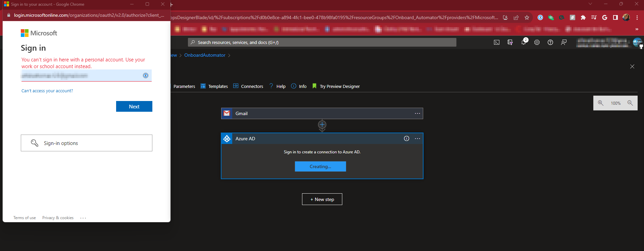Click the Creating... button
Image resolution: width=644 pixels, height=251 pixels.
320,166
